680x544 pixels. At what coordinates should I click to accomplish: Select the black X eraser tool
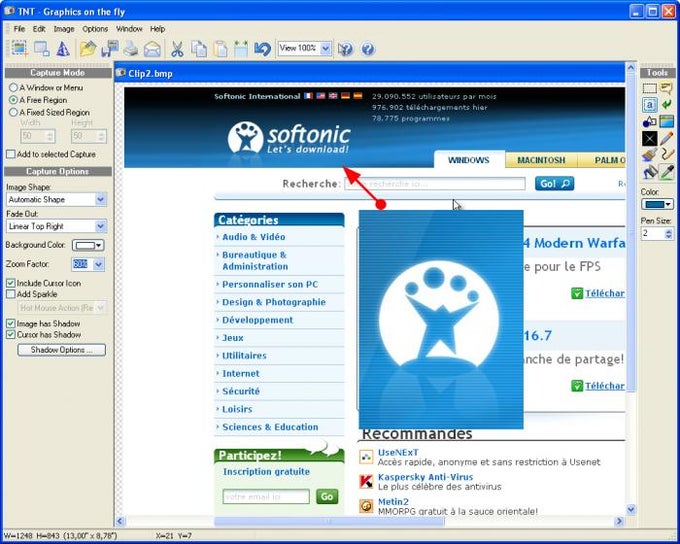click(649, 139)
